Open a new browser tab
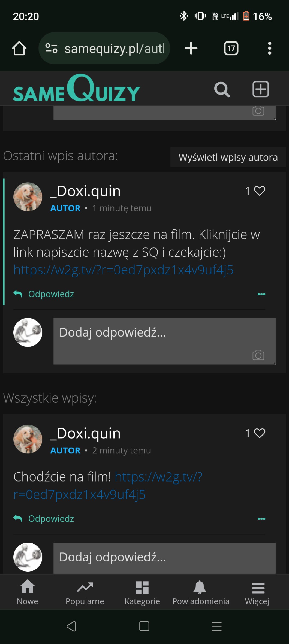Viewport: 289px width, 644px height. point(191,48)
